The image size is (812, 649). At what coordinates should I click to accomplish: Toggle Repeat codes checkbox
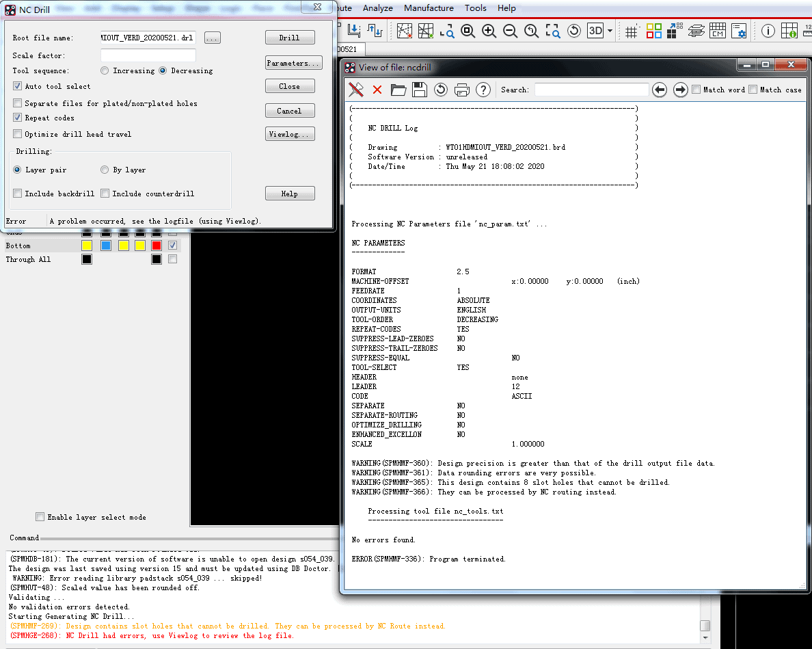tap(18, 118)
